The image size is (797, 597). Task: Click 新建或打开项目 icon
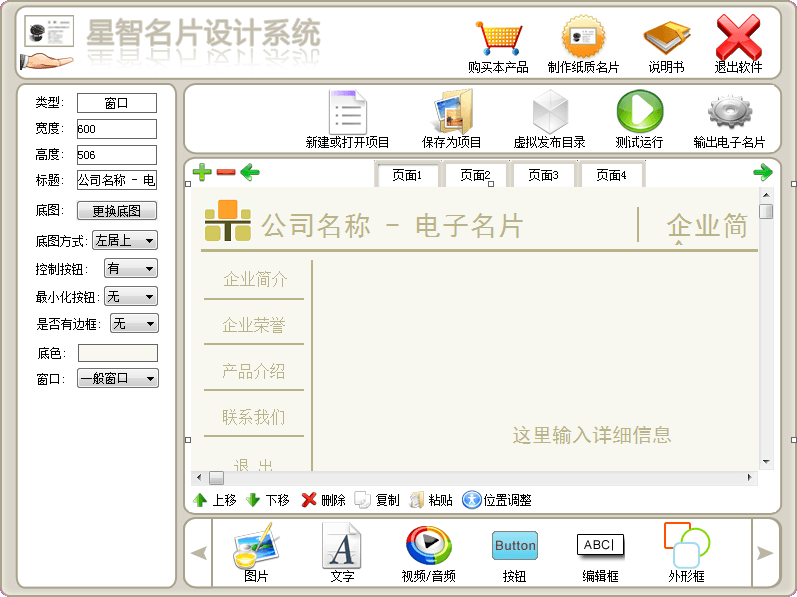coord(347,112)
